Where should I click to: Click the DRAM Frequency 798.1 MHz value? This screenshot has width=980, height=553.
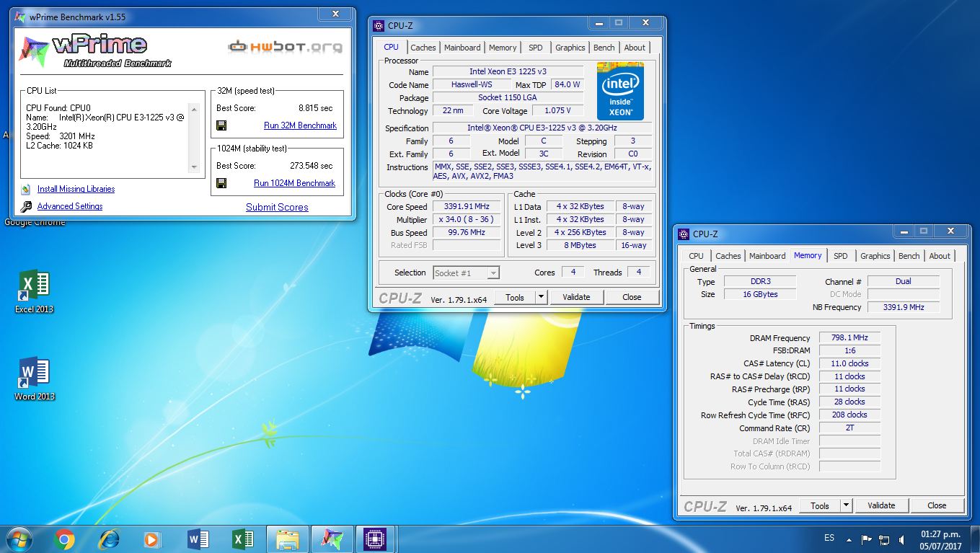pyautogui.click(x=849, y=337)
